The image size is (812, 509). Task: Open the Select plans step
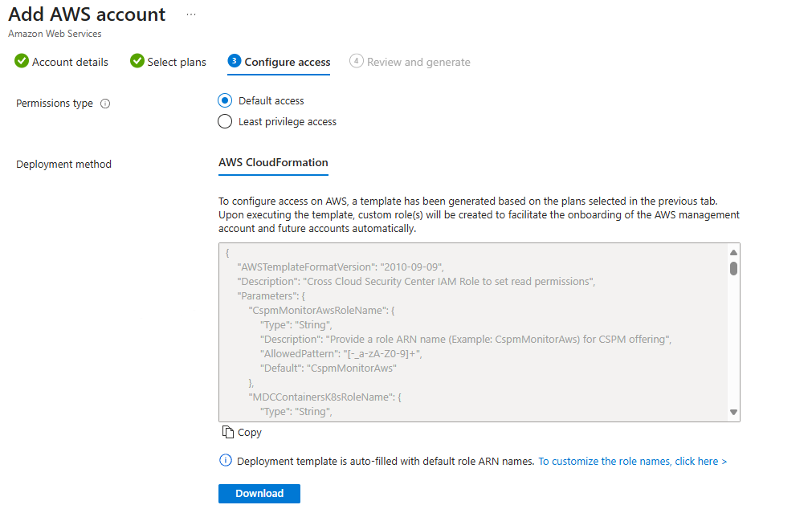pos(177,62)
